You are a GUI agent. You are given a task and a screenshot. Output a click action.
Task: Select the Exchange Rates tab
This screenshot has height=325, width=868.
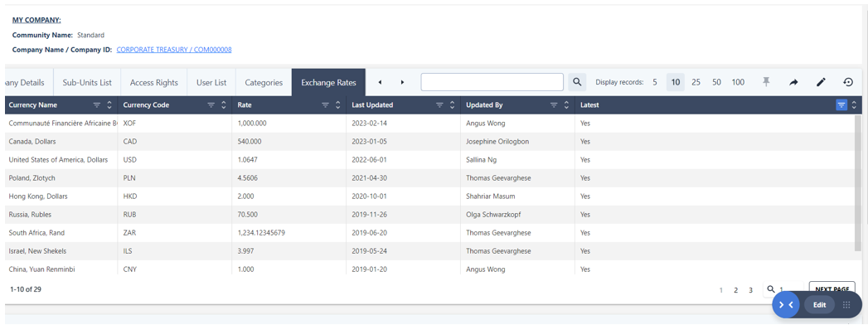tap(329, 83)
